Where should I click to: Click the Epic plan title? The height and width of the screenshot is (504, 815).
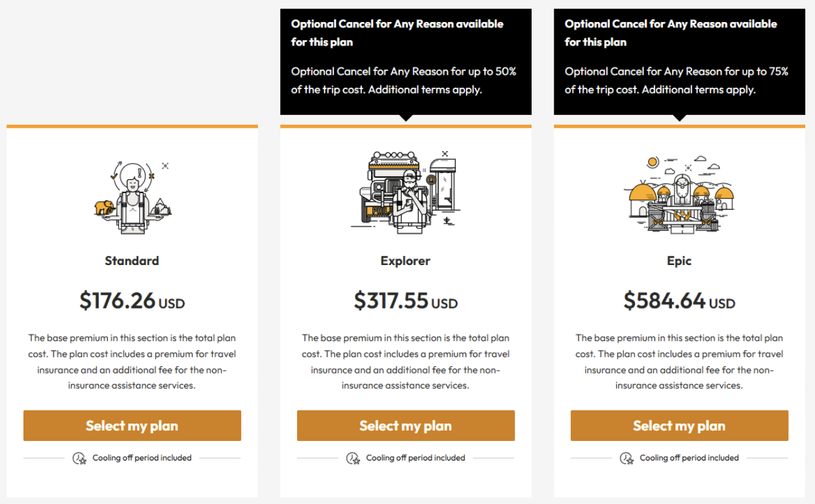tap(679, 261)
